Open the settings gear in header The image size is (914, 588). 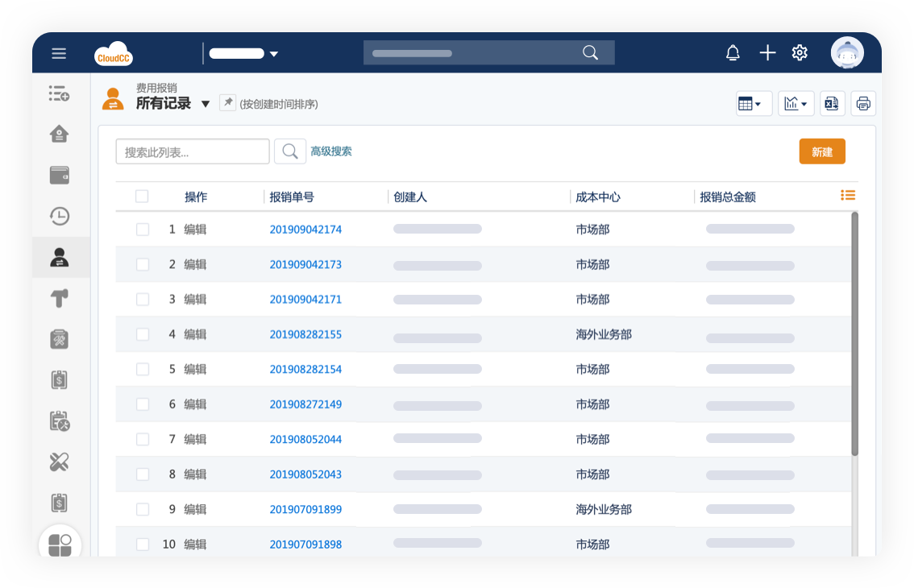[800, 53]
